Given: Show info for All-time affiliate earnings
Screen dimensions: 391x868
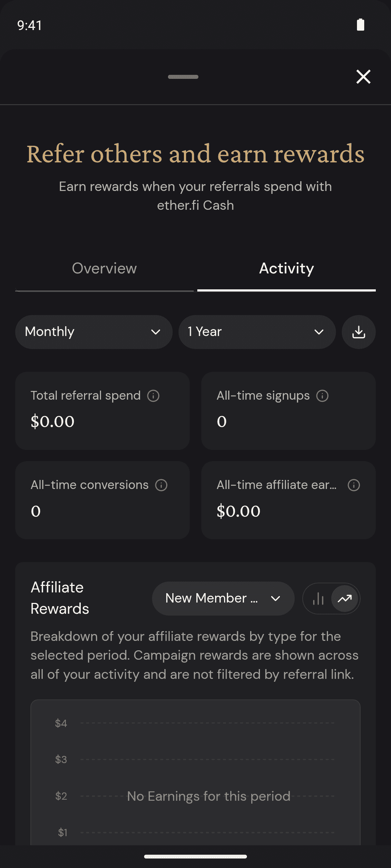Looking at the screenshot, I should 354,485.
